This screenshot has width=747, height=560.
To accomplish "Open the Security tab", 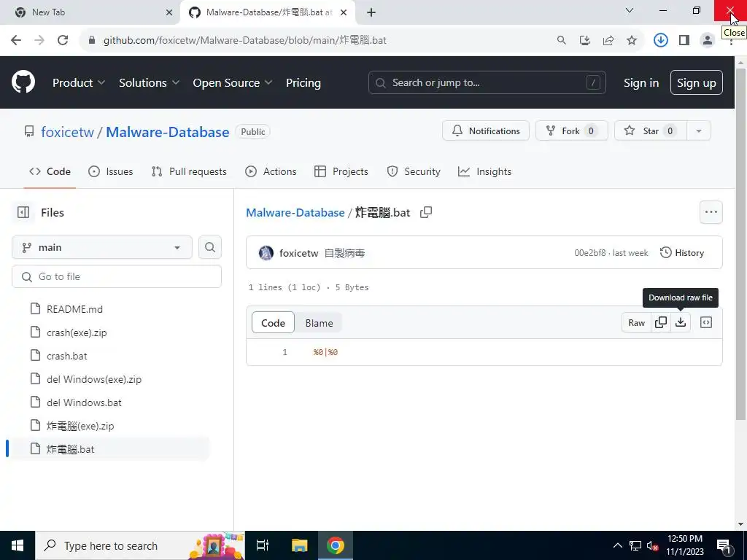I will [x=414, y=171].
